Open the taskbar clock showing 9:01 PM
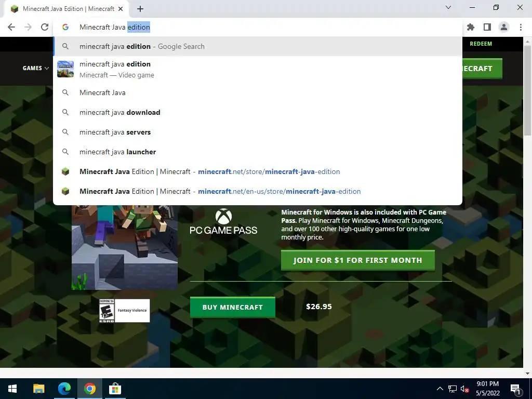532x399 pixels. (x=487, y=389)
